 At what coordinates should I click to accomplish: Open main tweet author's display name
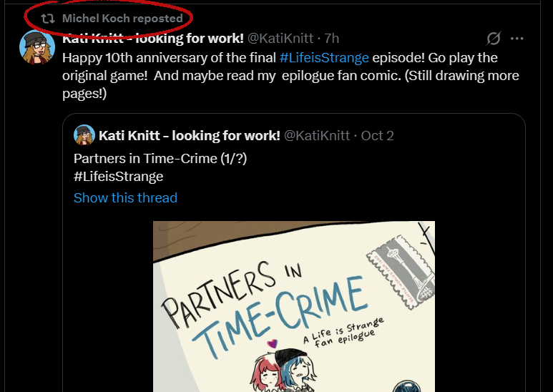click(x=153, y=38)
